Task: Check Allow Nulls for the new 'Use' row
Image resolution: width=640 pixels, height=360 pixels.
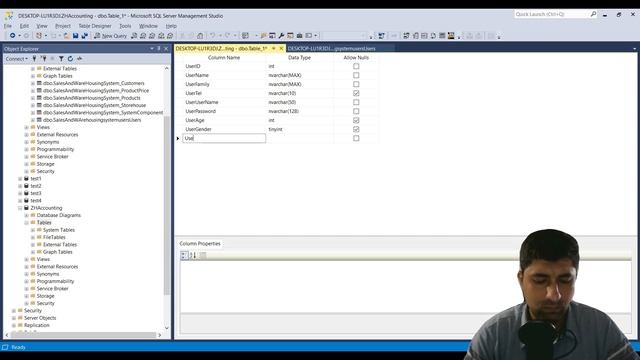Action: pos(356,138)
